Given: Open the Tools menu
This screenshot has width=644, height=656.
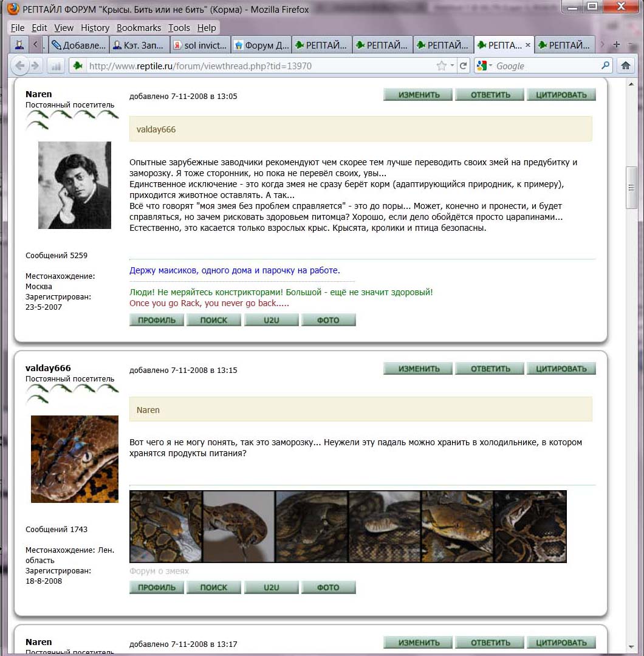Looking at the screenshot, I should coord(179,27).
